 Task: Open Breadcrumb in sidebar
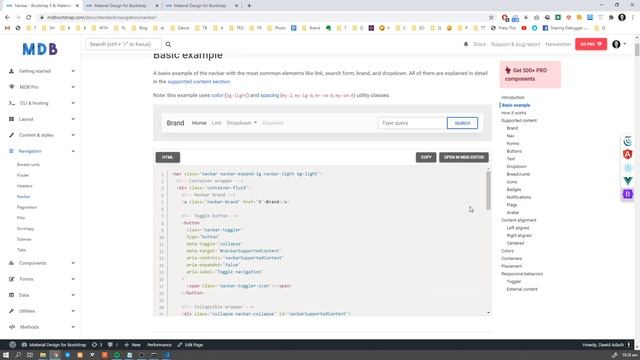pyautogui.click(x=29, y=164)
